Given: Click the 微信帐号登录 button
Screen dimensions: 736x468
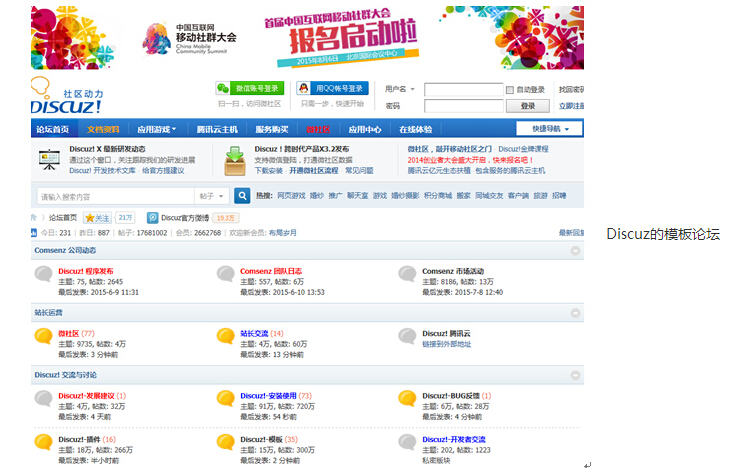Looking at the screenshot, I should pos(250,88).
